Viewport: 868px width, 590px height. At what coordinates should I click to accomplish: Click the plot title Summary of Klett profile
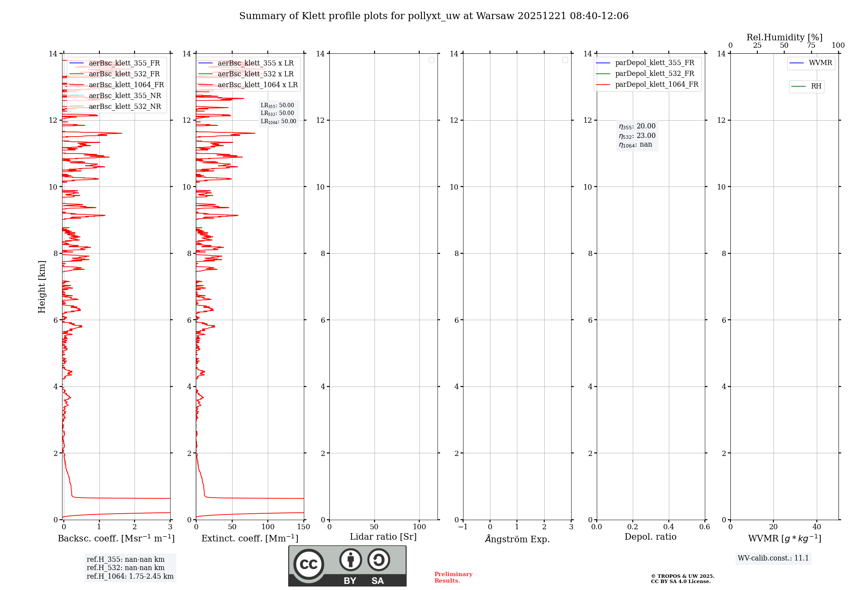(434, 16)
